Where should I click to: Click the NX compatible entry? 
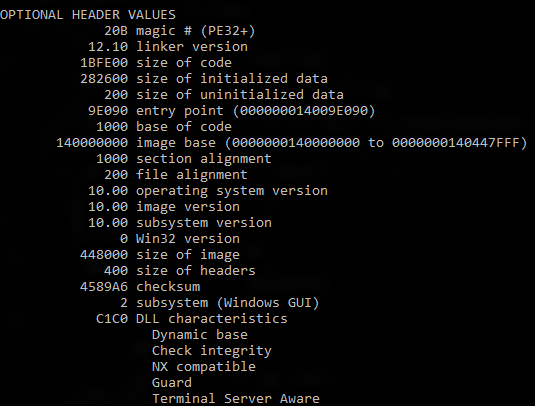point(204,367)
